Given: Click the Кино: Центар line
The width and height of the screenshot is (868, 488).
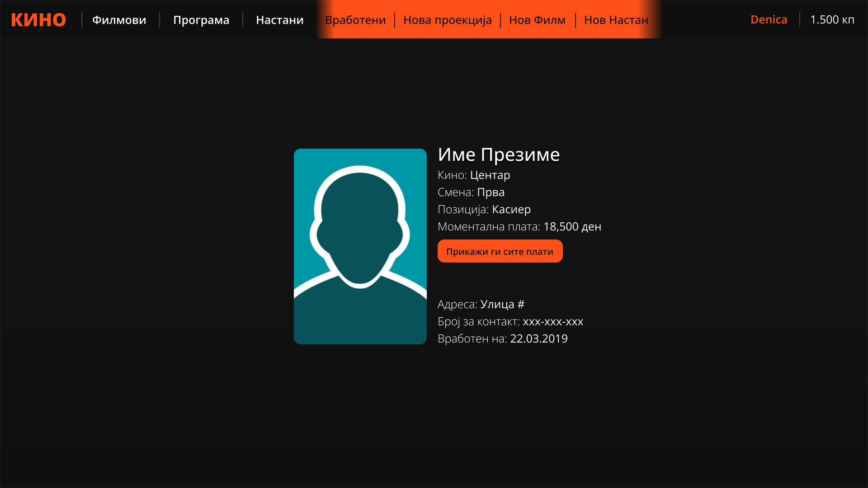Looking at the screenshot, I should (x=473, y=175).
